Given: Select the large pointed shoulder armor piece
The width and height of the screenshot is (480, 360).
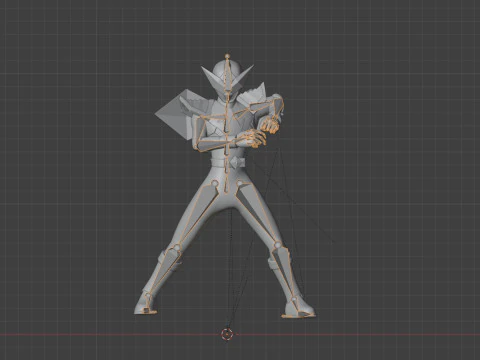Looking at the screenshot, I should tap(176, 114).
